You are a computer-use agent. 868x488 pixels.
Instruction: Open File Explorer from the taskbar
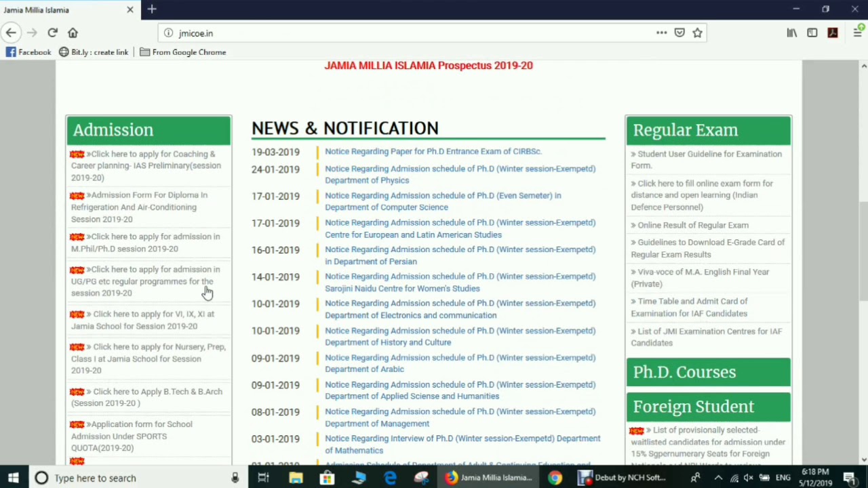(x=296, y=478)
